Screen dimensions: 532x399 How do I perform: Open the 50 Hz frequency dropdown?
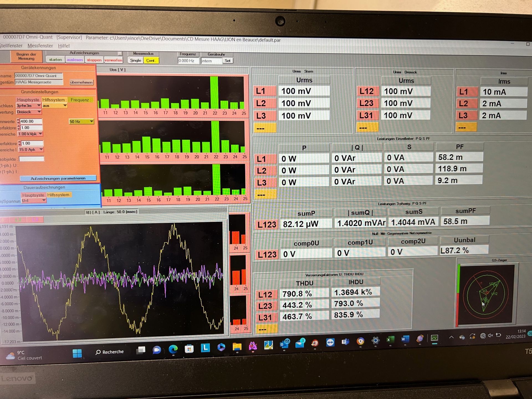click(91, 121)
